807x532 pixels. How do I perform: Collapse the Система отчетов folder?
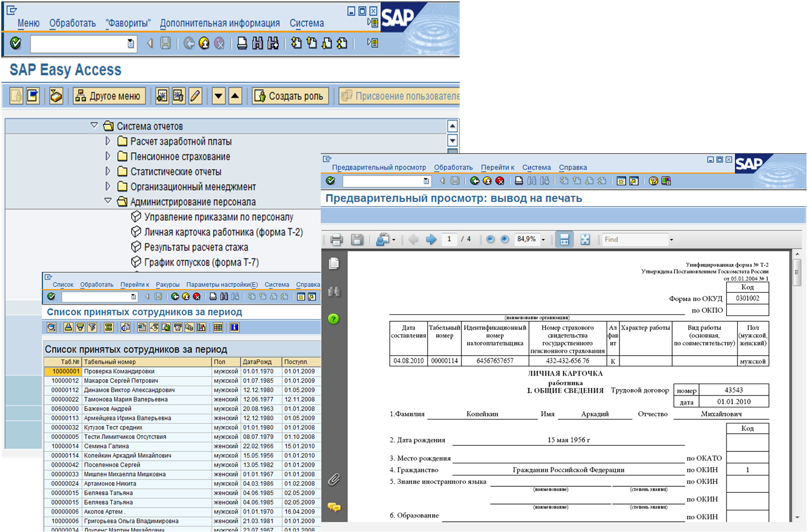click(94, 126)
